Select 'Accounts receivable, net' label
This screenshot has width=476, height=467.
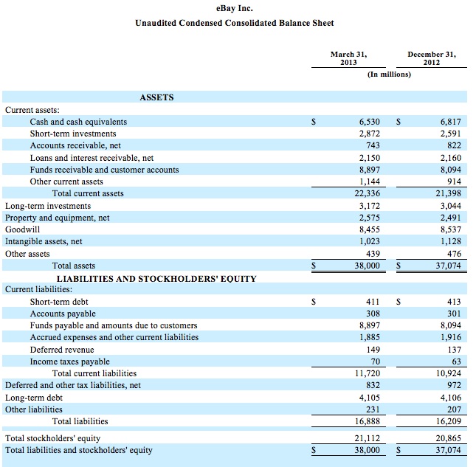75,145
